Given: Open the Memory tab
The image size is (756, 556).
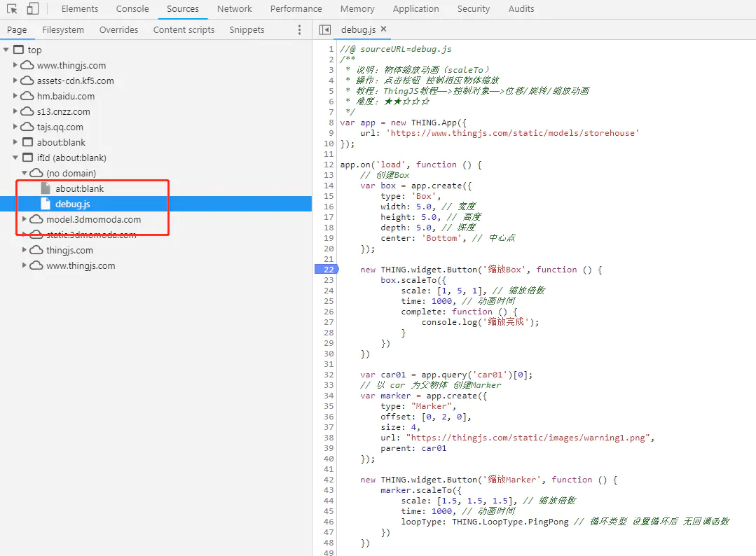Looking at the screenshot, I should click(x=357, y=8).
